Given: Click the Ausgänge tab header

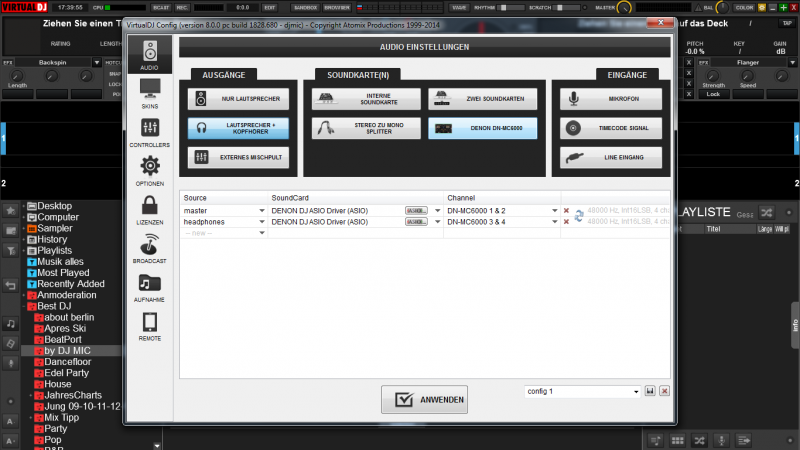Looking at the screenshot, I should 223,75.
